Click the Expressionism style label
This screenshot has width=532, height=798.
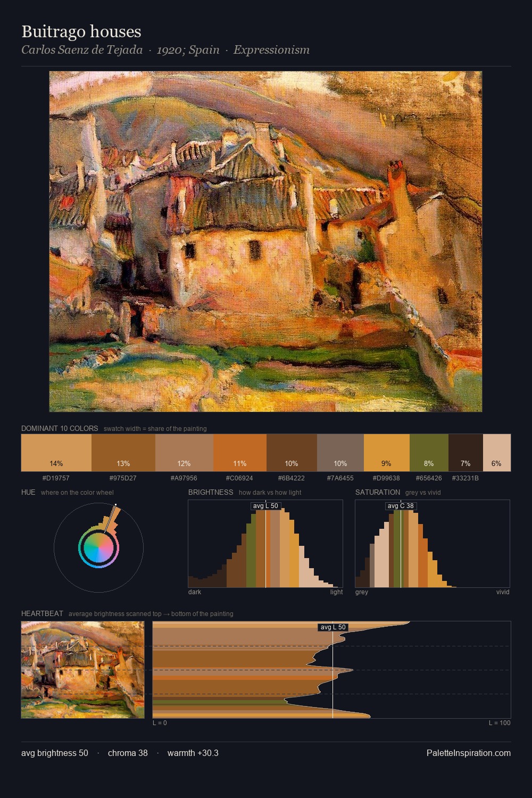pyautogui.click(x=271, y=50)
